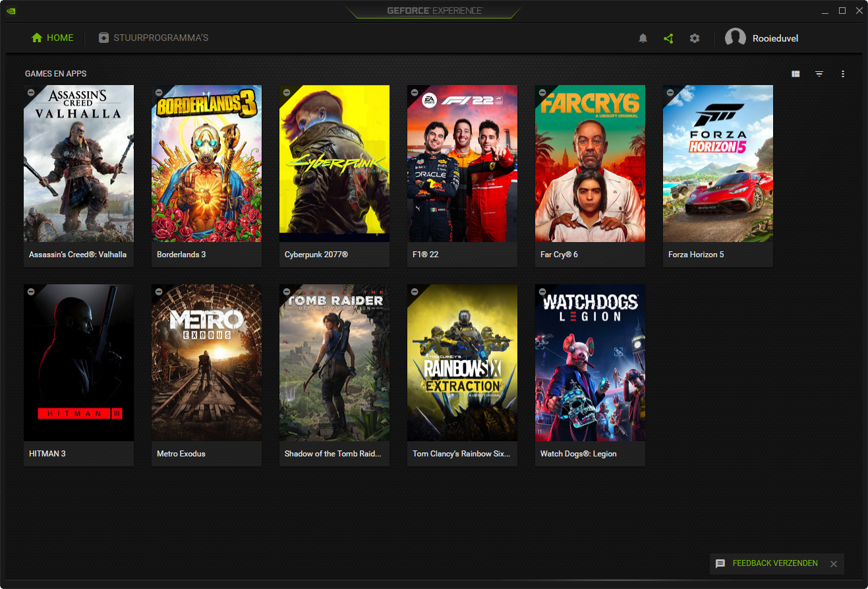
Task: Open the Cyberpunk 2077 cover art
Action: click(x=334, y=164)
